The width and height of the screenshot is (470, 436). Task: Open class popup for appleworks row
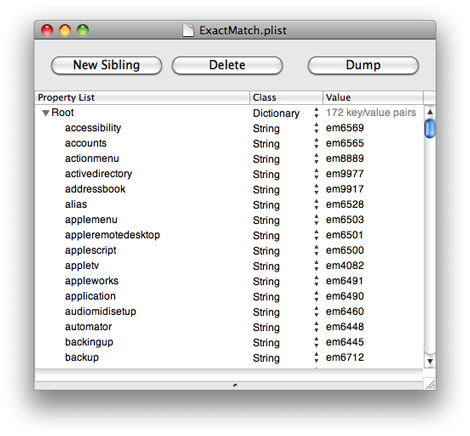tap(316, 281)
